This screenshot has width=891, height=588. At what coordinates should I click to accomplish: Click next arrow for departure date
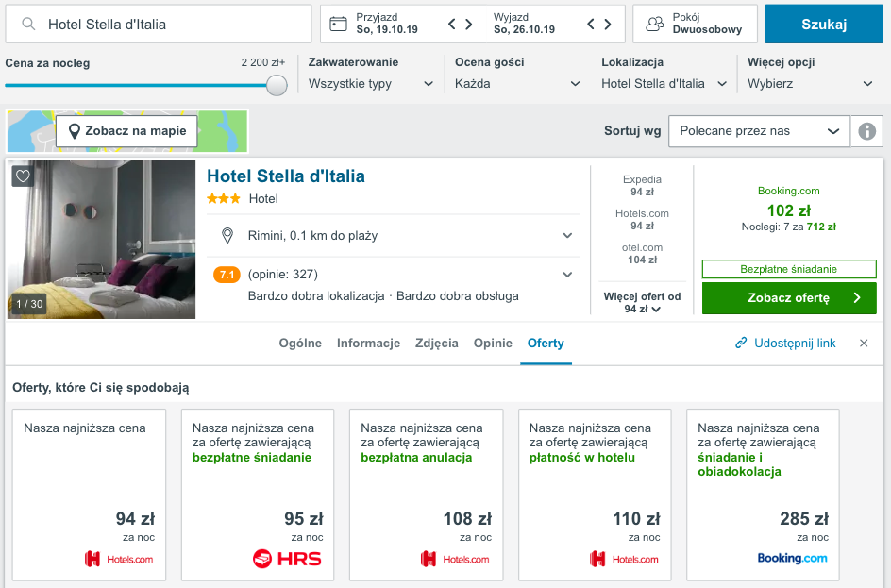coord(609,24)
